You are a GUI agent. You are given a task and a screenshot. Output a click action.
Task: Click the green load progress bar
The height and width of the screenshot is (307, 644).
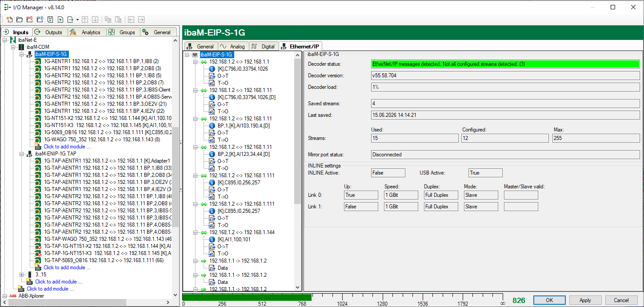click(x=247, y=297)
